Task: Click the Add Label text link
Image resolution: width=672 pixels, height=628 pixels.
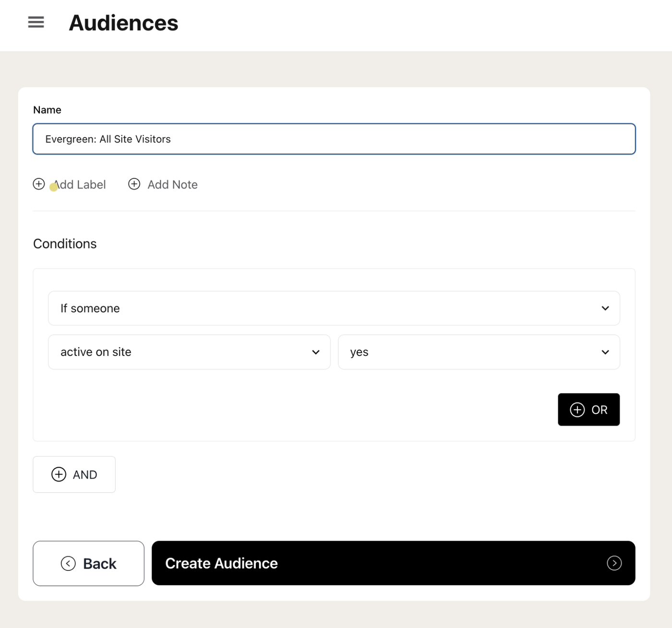Action: coord(80,185)
